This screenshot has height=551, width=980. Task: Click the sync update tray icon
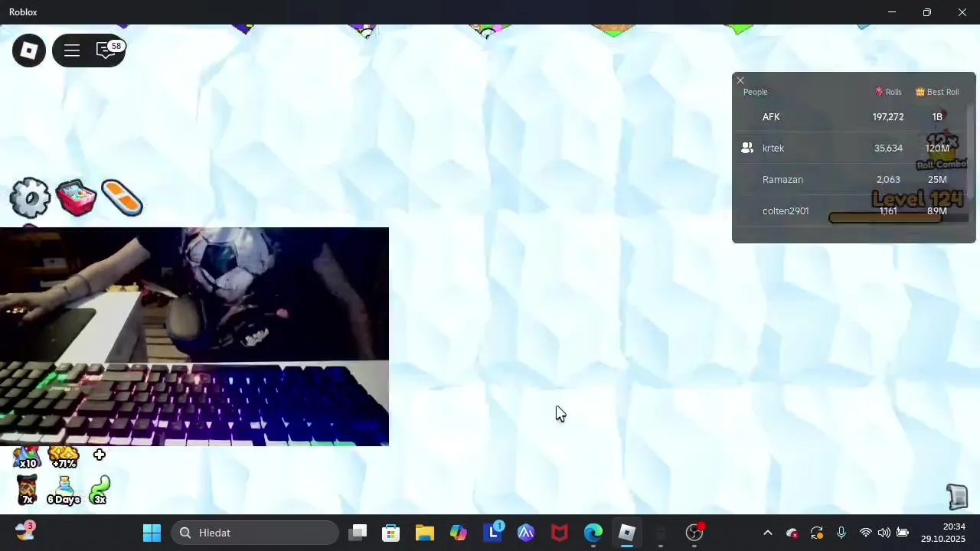(x=817, y=533)
